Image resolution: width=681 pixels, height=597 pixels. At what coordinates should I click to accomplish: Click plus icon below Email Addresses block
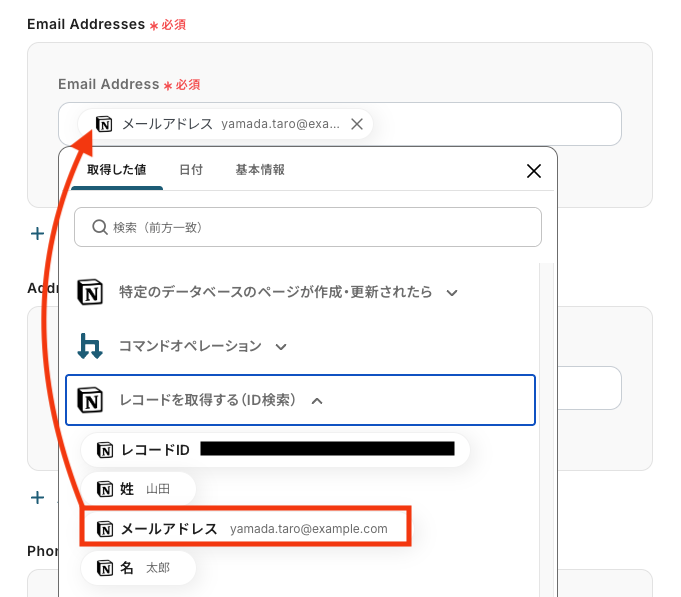(x=37, y=234)
